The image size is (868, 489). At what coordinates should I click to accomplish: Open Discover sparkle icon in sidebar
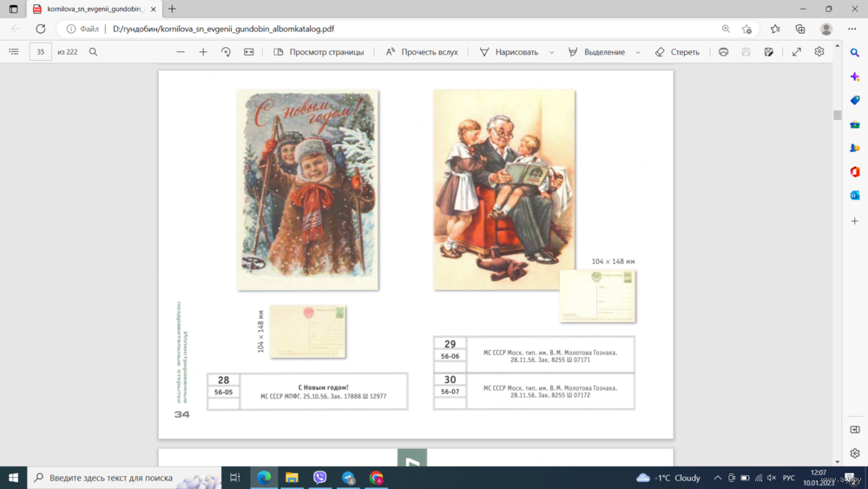click(x=855, y=76)
